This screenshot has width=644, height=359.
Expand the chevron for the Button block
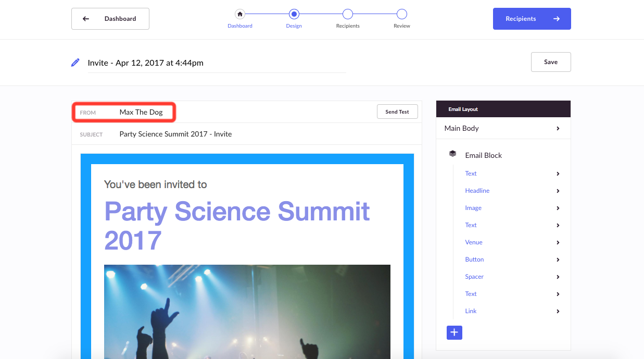(558, 259)
